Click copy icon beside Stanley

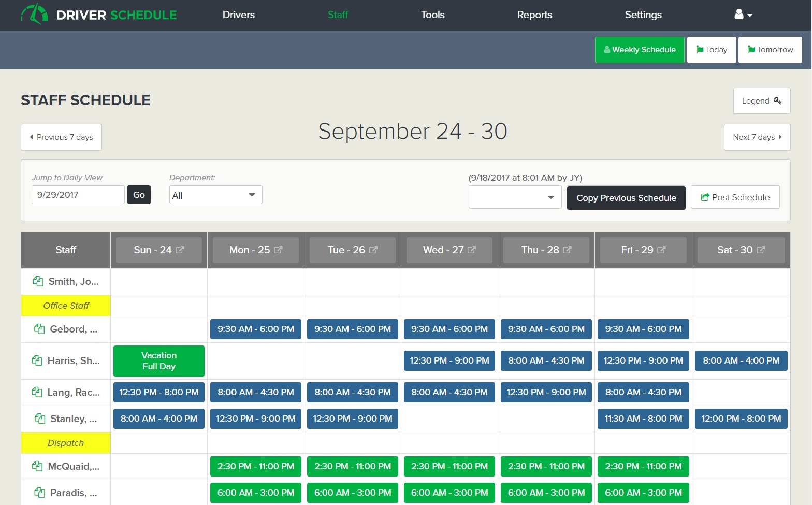pos(40,419)
